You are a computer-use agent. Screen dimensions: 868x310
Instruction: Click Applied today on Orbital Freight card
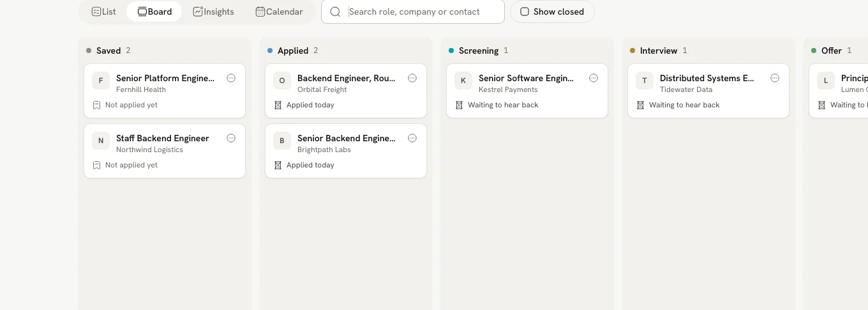310,105
